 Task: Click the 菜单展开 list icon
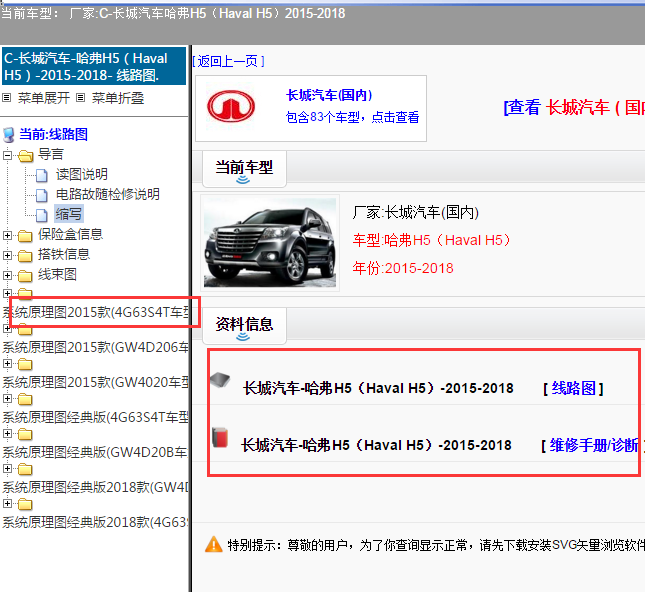7,98
